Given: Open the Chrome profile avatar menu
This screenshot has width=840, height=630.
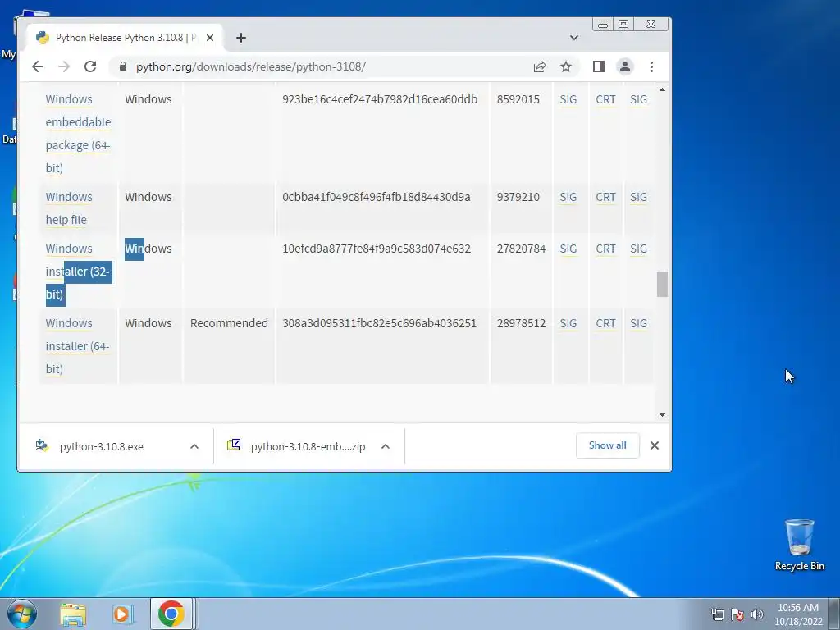Looking at the screenshot, I should (624, 66).
